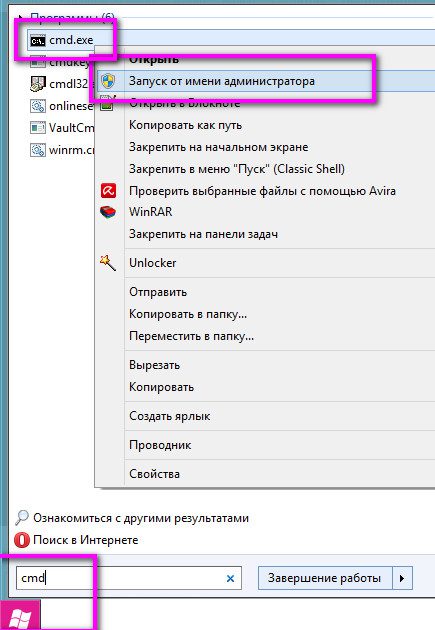Click the UAC shield icon in context menu
This screenshot has height=630, width=435.
[x=108, y=81]
